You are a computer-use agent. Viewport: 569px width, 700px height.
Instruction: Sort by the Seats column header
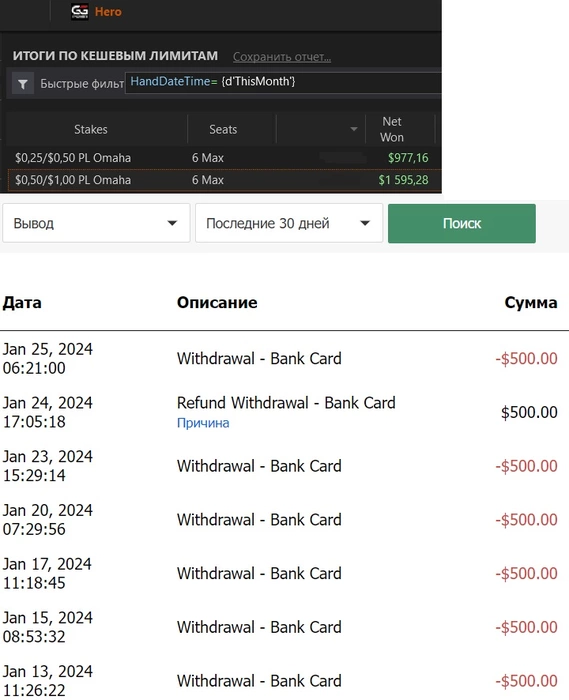coord(223,129)
